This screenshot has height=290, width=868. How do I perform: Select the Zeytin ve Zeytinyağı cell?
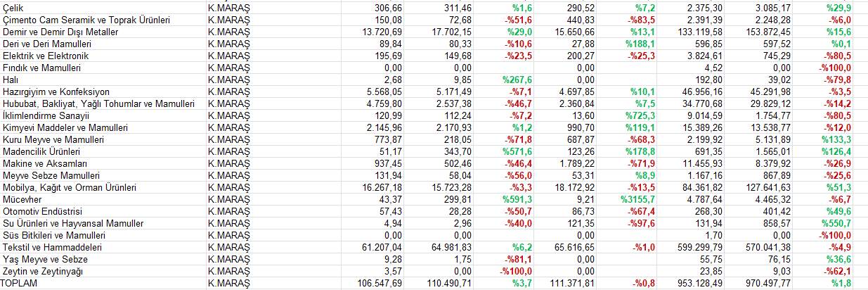click(x=44, y=271)
